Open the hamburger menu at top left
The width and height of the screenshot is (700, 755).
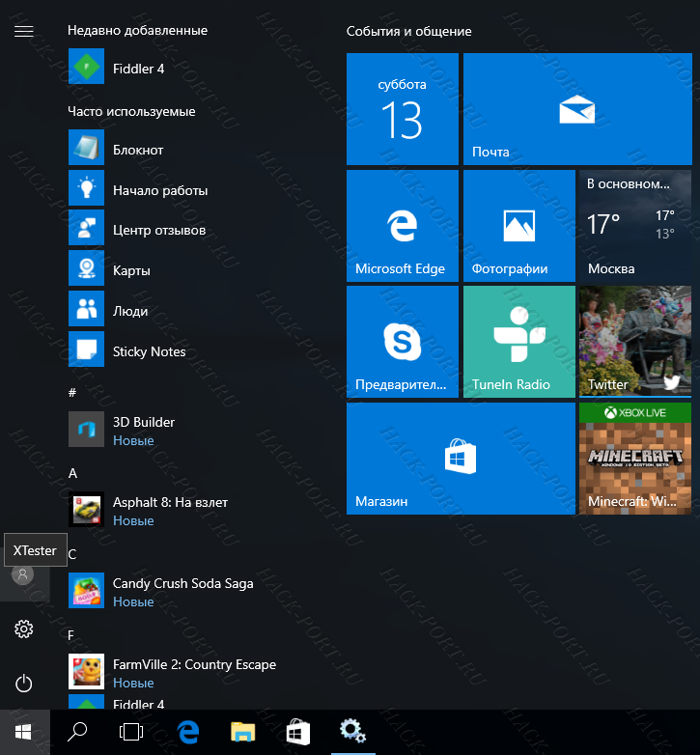[x=23, y=31]
